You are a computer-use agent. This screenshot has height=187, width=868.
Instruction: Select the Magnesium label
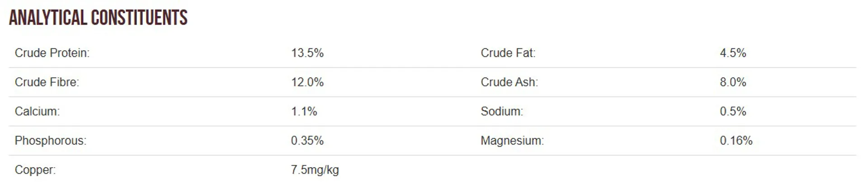(512, 140)
